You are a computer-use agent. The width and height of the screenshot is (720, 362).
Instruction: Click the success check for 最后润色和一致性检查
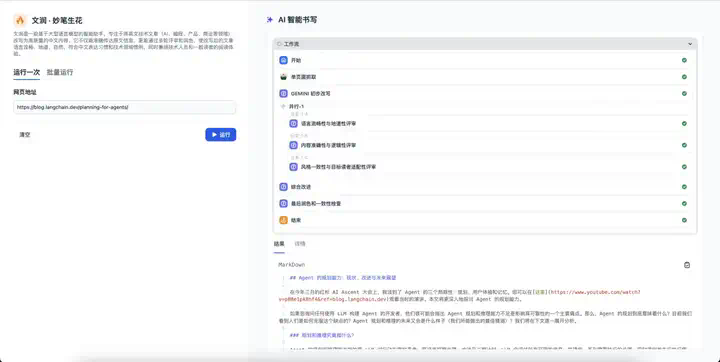tap(684, 204)
